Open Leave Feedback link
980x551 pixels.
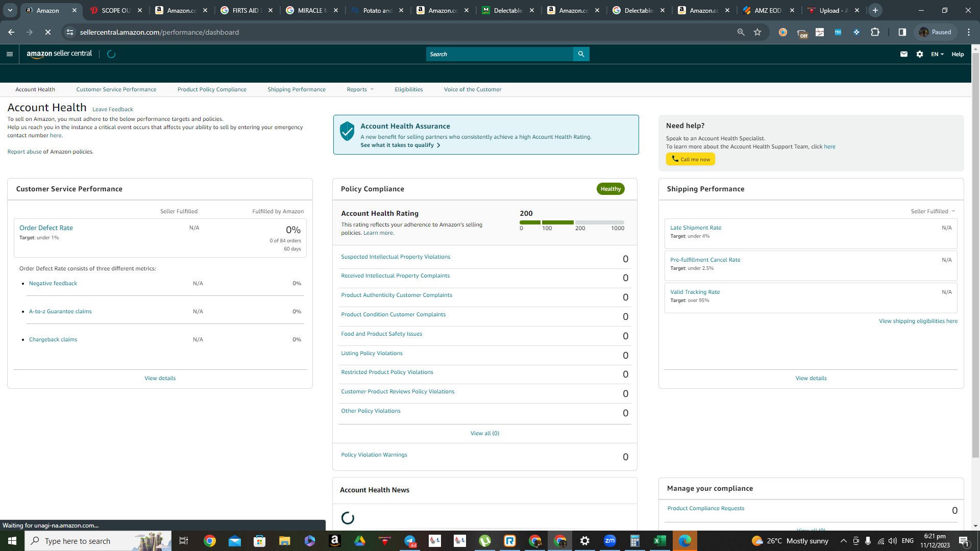click(113, 109)
